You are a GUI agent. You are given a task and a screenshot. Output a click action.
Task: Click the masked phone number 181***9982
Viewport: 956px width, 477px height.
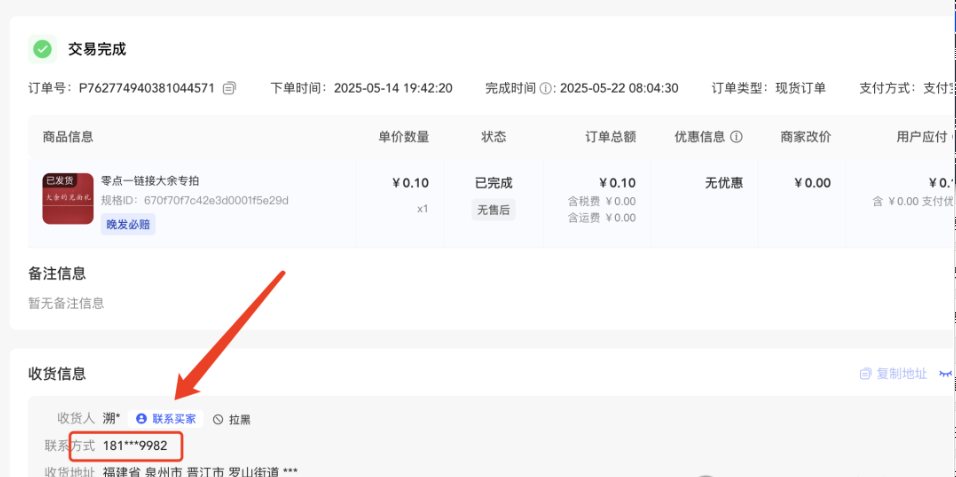[135, 444]
